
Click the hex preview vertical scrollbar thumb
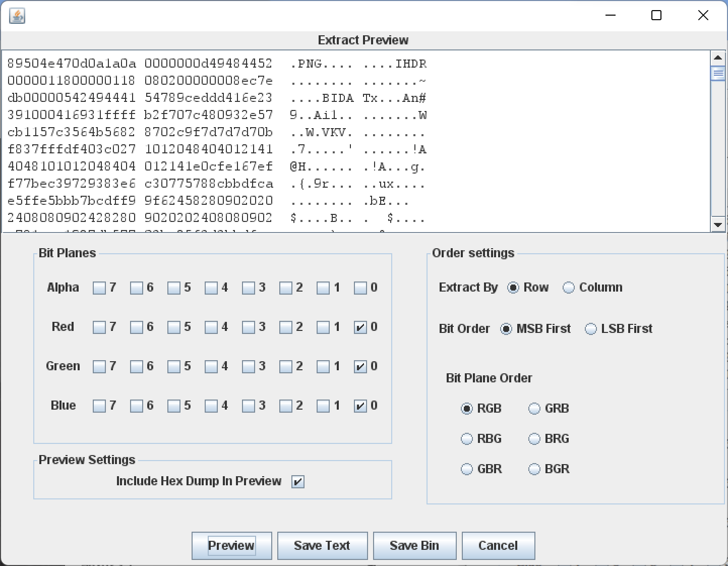click(718, 74)
